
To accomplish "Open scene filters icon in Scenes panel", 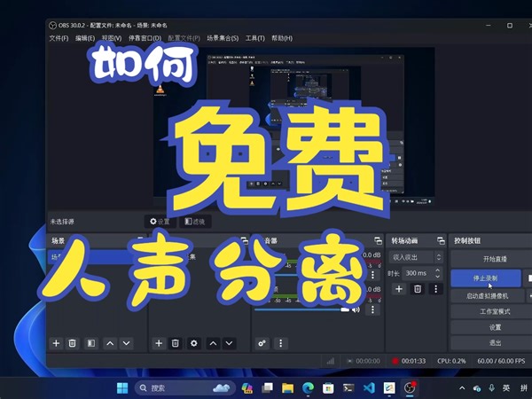I will coord(91,343).
